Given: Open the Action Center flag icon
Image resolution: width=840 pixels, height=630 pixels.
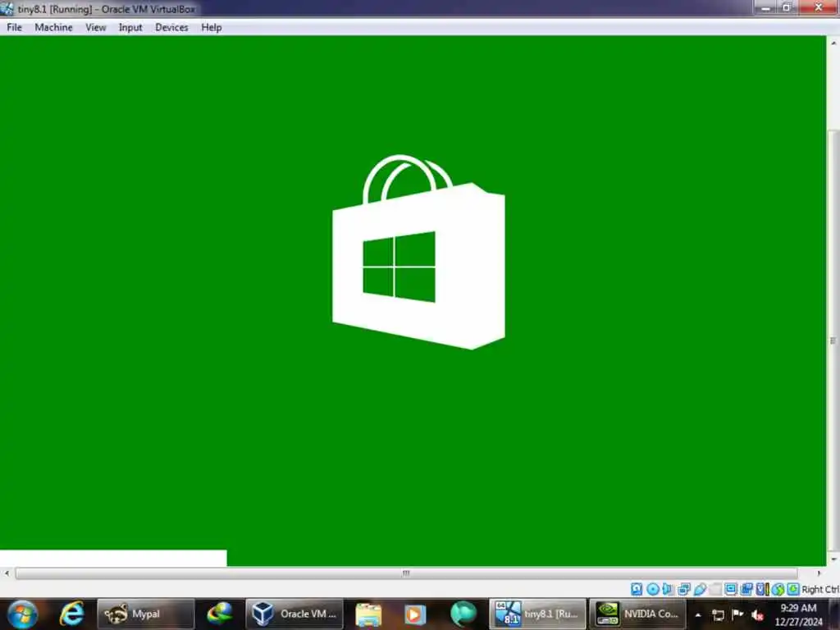Looking at the screenshot, I should (737, 614).
